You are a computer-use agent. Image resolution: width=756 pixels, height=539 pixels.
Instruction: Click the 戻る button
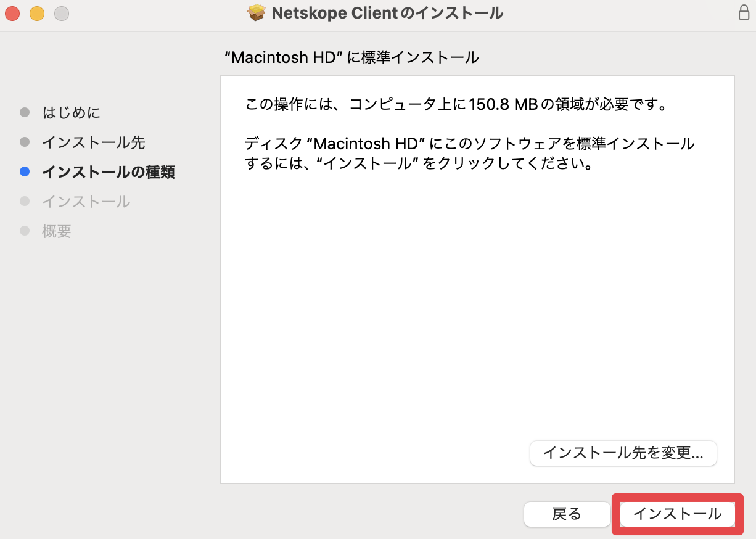pos(567,514)
